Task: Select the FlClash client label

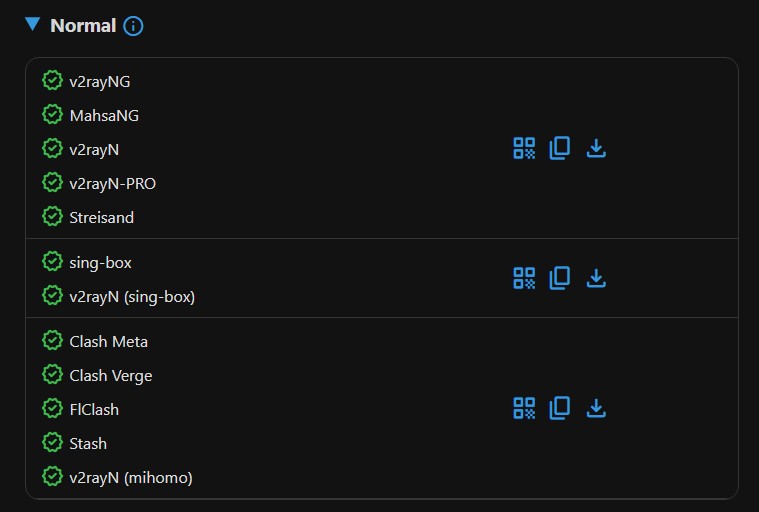Action: [x=94, y=409]
